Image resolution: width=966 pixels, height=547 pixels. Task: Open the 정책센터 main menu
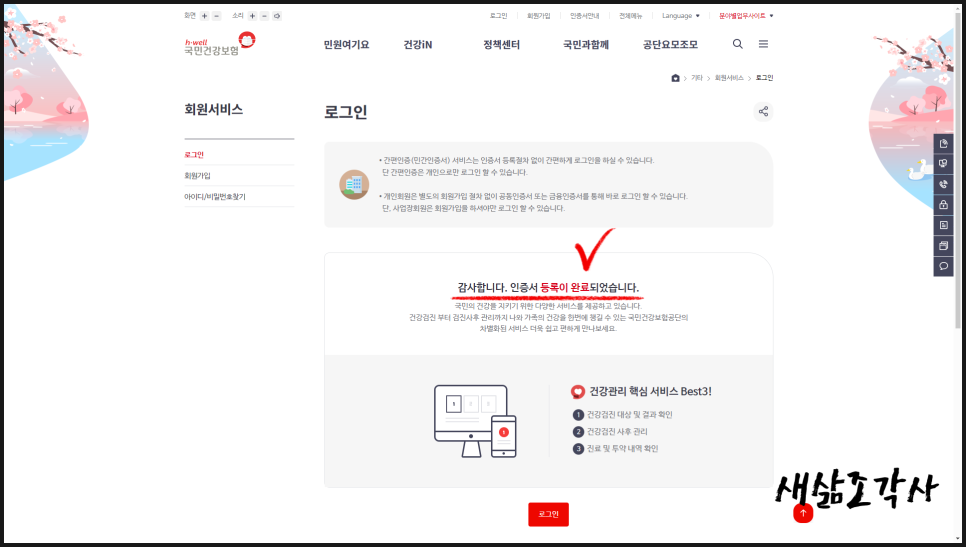tap(501, 44)
